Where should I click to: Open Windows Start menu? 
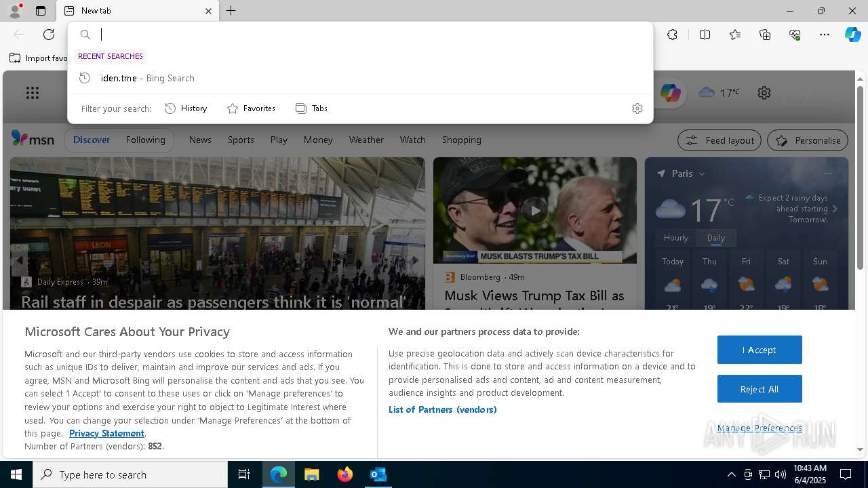(x=16, y=474)
